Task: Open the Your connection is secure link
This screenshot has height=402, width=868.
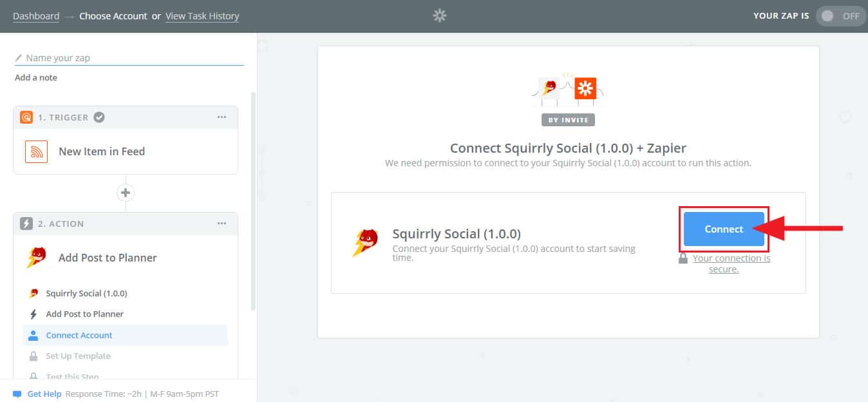Action: click(x=731, y=263)
